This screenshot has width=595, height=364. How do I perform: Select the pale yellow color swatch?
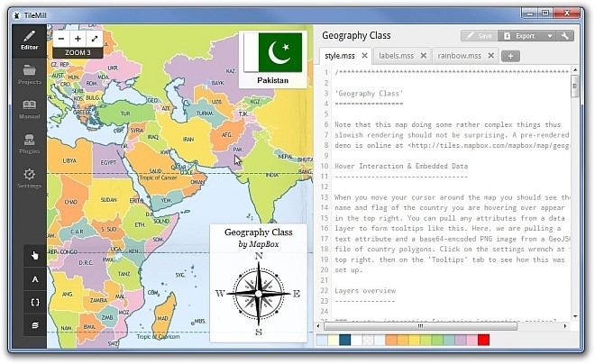click(334, 340)
